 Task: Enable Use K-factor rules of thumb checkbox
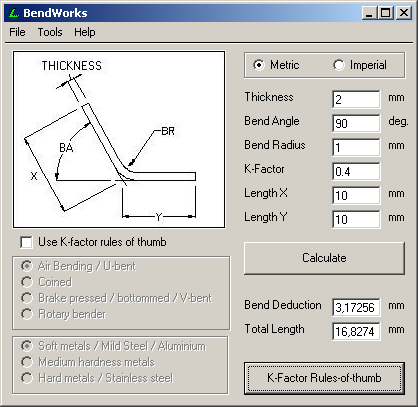[x=26, y=242]
